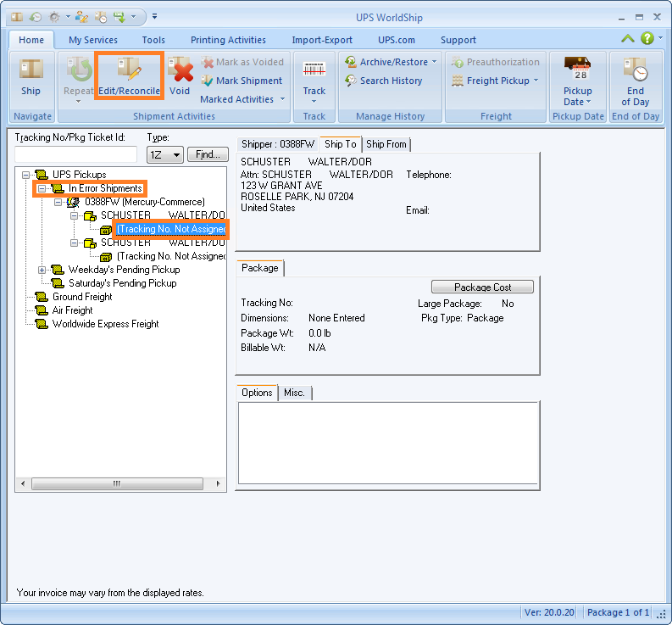This screenshot has height=625, width=672.
Task: Select the Options tab
Action: pyautogui.click(x=257, y=393)
